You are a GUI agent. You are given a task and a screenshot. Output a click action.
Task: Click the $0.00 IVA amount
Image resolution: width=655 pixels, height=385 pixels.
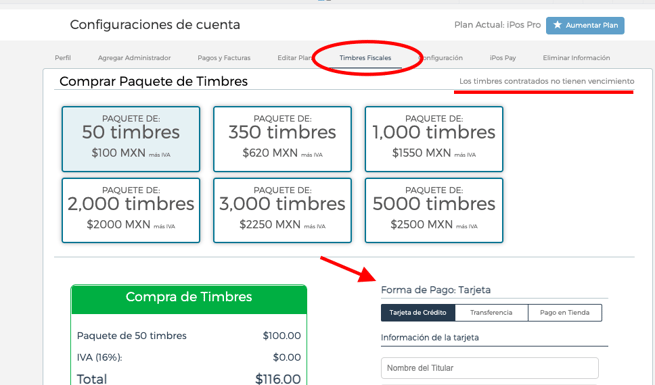point(287,357)
